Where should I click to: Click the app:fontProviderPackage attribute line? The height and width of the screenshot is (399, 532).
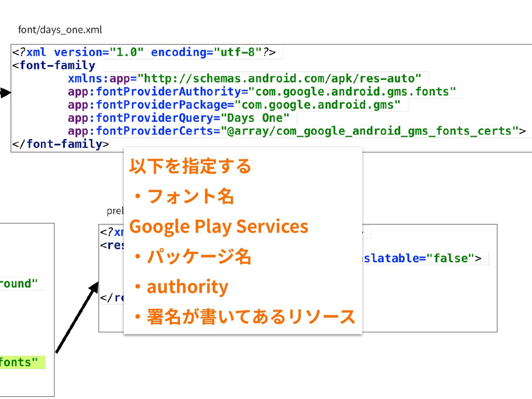[x=234, y=105]
